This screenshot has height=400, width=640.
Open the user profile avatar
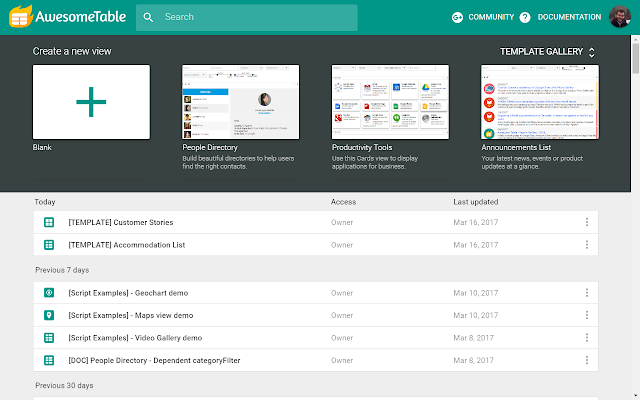pyautogui.click(x=620, y=17)
